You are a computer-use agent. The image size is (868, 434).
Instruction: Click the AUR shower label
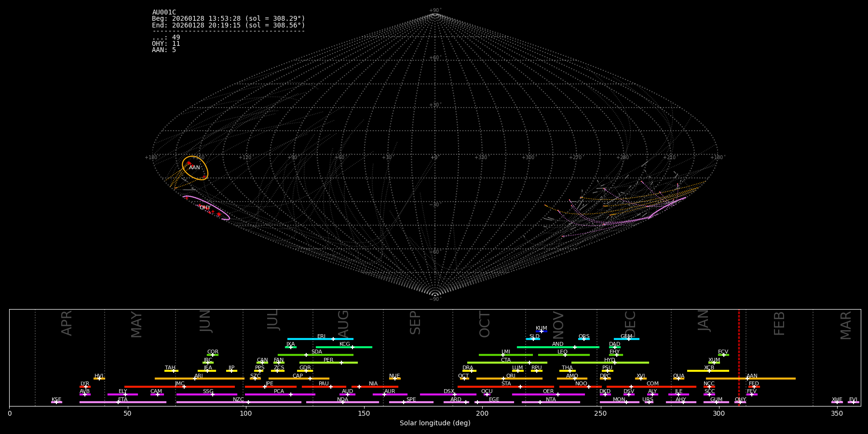[390, 392]
